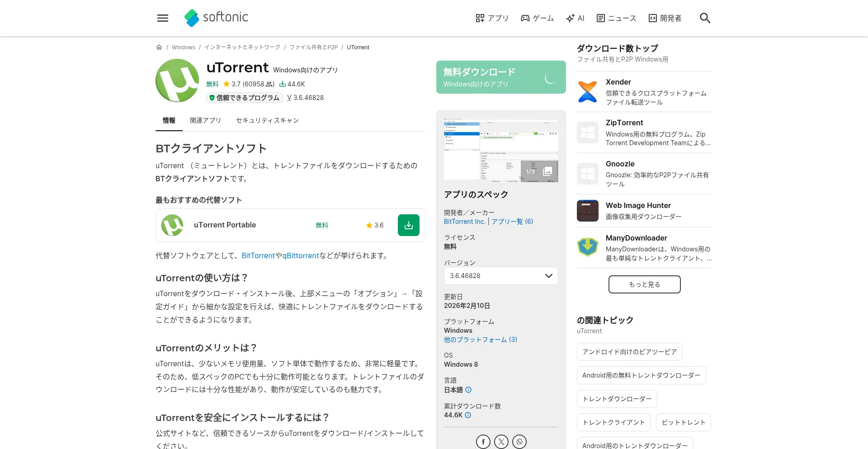Click the 2026年2月10日 update date
This screenshot has height=449, width=868.
click(x=467, y=306)
